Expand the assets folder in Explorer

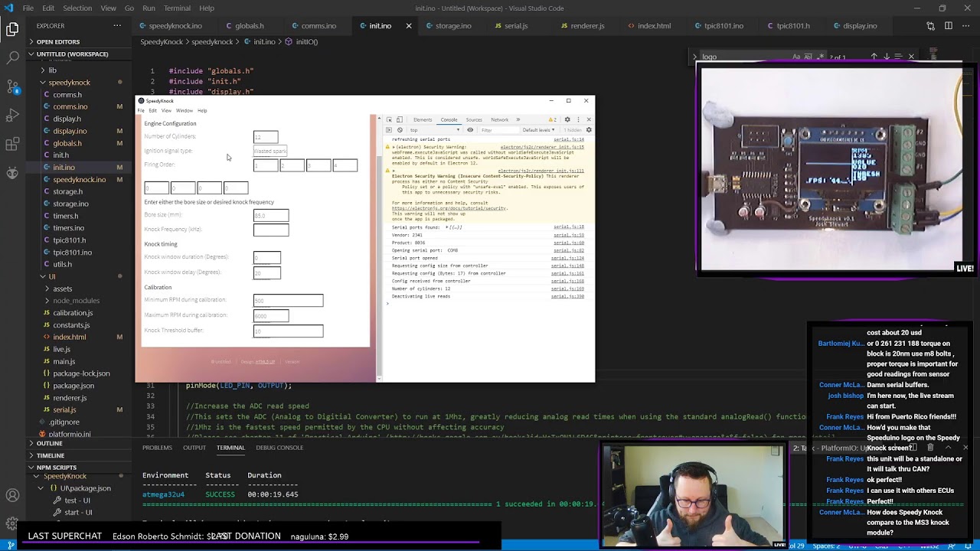(63, 289)
